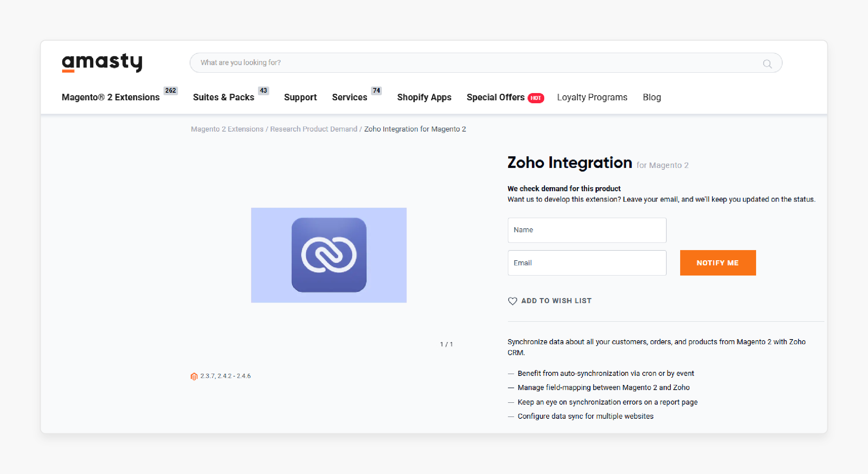The height and width of the screenshot is (474, 868).
Task: Click the amasty logo
Action: tap(102, 63)
